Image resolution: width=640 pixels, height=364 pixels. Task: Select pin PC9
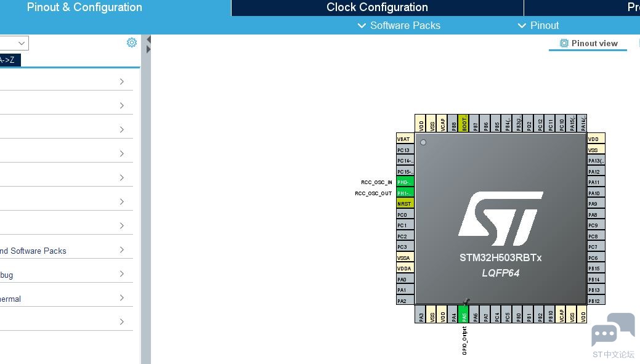point(596,225)
